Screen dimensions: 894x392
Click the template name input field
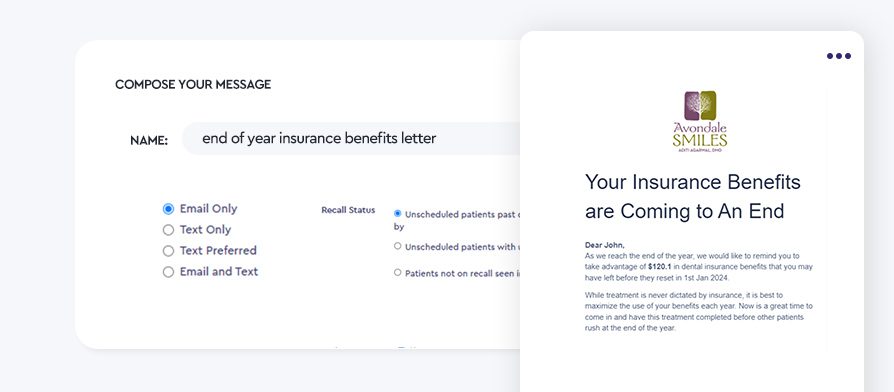click(x=351, y=138)
